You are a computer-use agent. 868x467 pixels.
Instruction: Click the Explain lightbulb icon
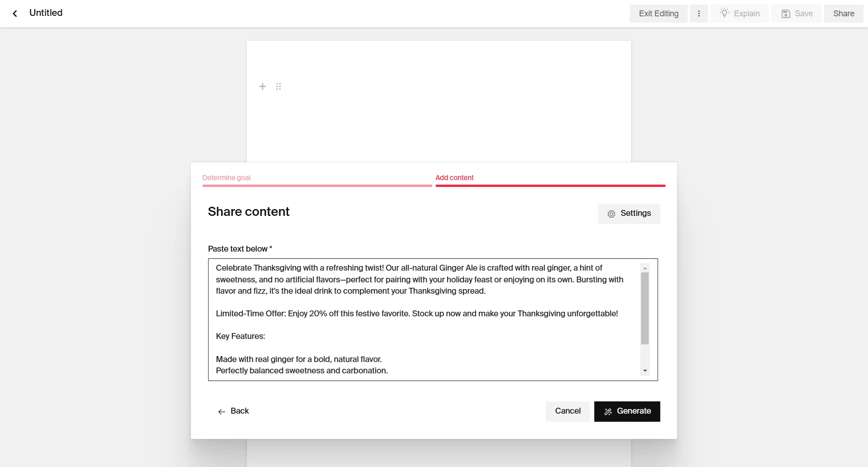(x=725, y=13)
